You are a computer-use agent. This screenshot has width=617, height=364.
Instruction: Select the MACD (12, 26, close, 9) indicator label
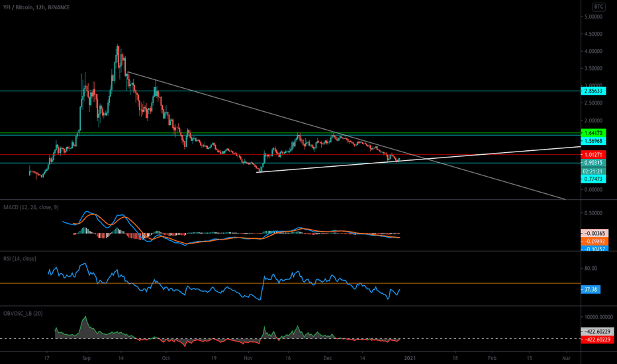tap(31, 207)
